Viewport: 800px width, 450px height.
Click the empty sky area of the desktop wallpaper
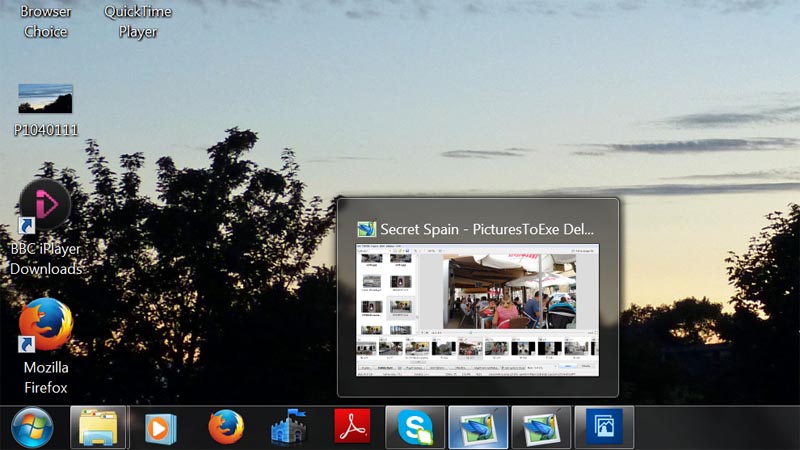pyautogui.click(x=400, y=80)
